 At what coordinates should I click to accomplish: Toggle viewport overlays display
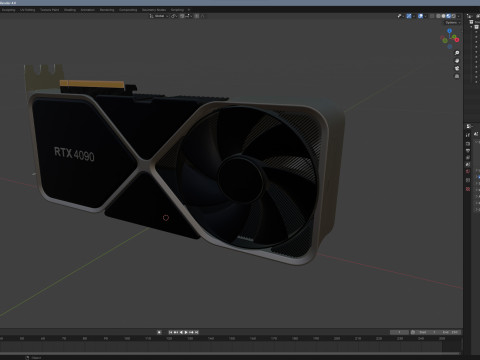click(421, 16)
